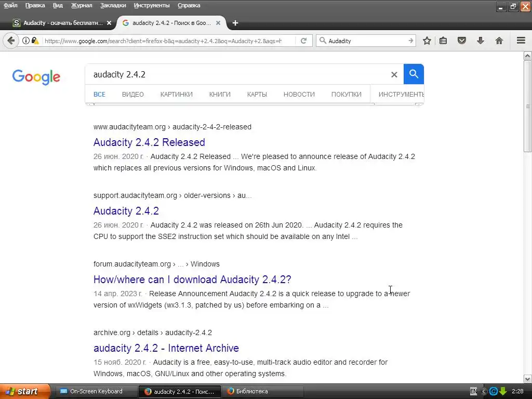Close the Google search results tab
This screenshot has height=399, width=532.
(x=218, y=23)
